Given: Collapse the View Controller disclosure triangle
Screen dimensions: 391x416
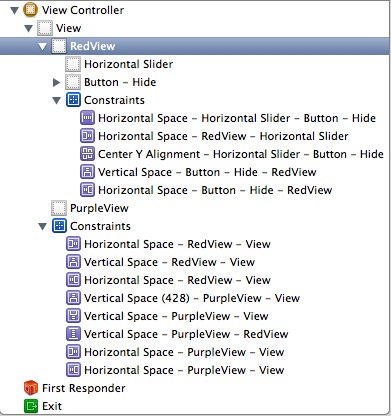Looking at the screenshot, I should click(14, 10).
